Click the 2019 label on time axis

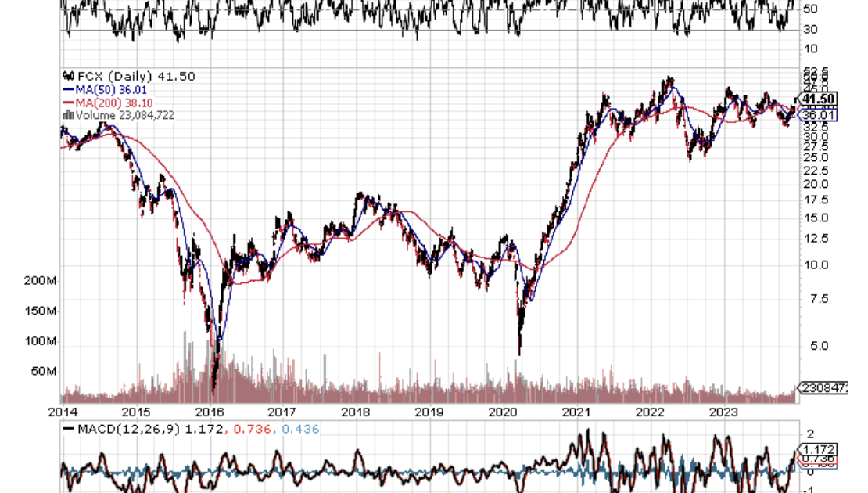[429, 412]
